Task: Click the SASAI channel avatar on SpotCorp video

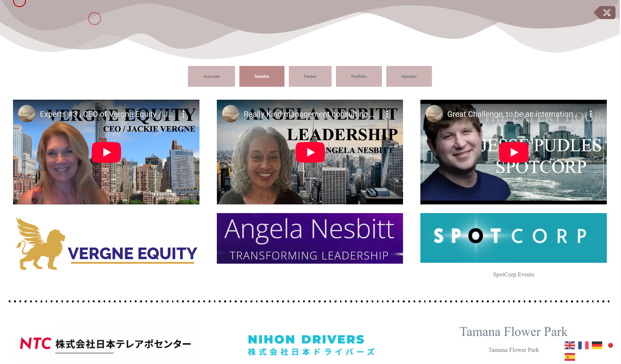Action: click(434, 114)
